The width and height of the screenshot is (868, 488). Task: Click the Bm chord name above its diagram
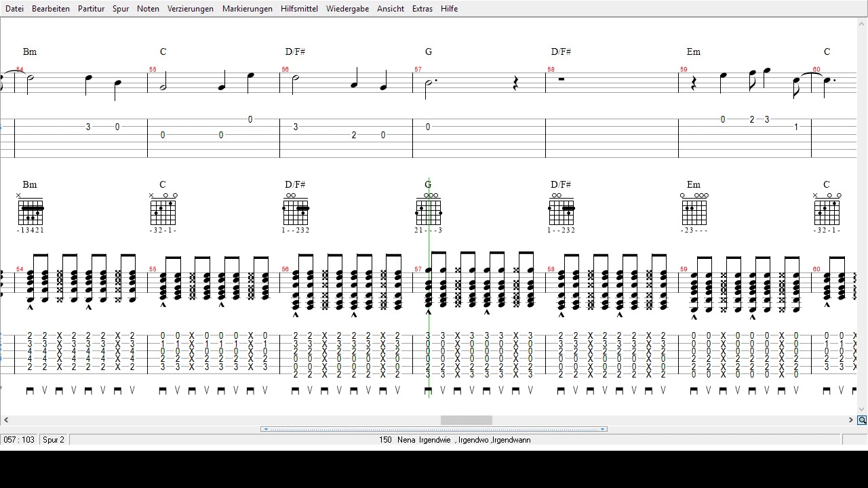pyautogui.click(x=30, y=184)
